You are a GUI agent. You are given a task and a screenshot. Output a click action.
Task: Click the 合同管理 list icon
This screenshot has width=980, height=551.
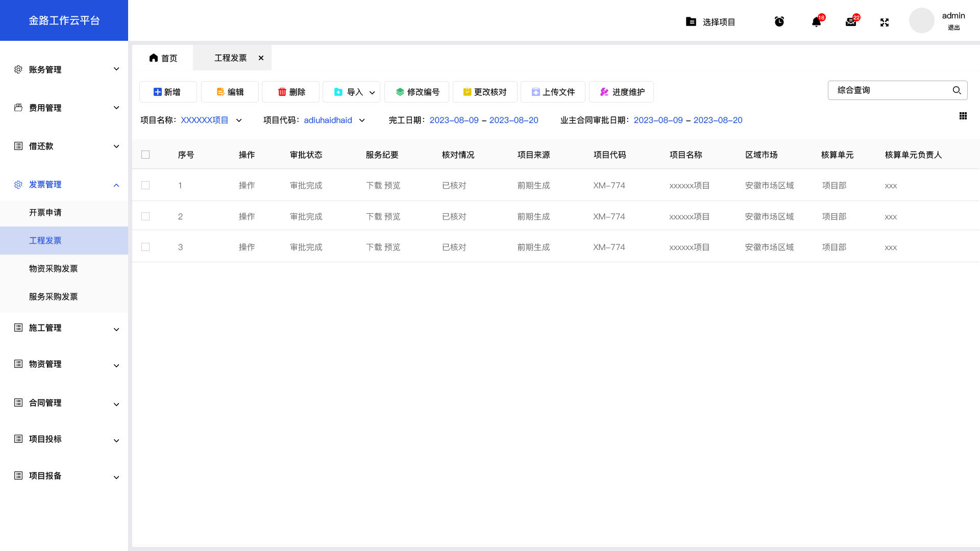[18, 403]
